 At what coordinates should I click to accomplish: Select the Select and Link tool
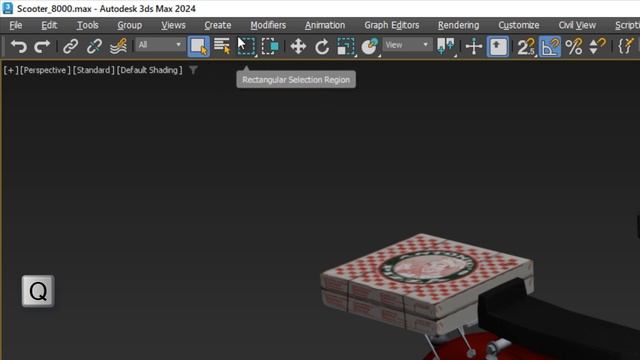[x=70, y=46]
